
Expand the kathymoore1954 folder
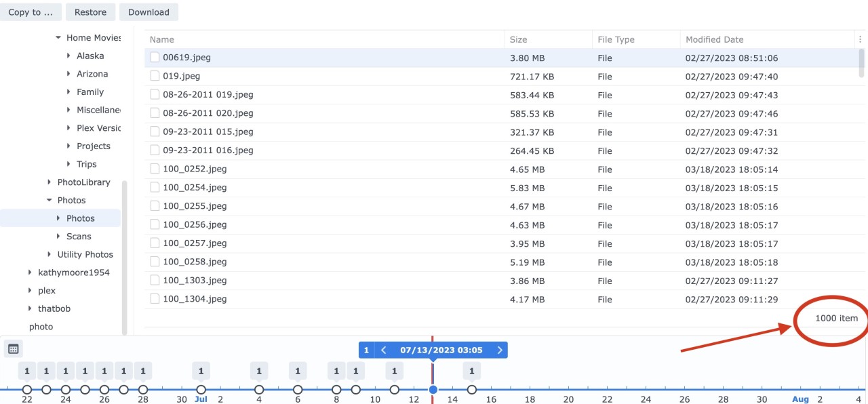pos(30,272)
